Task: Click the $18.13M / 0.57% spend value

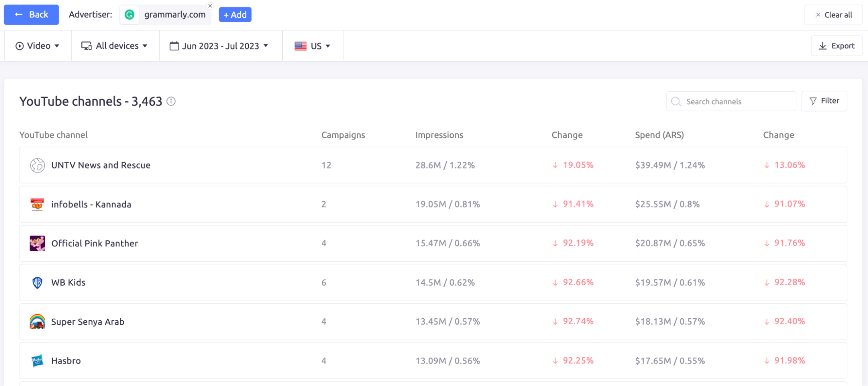Action: pos(670,322)
